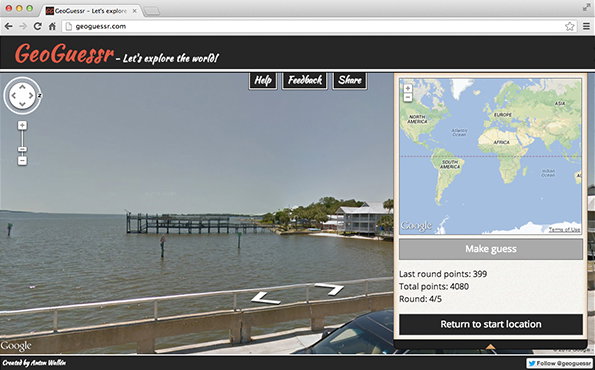The image size is (595, 370).
Task: Open the map Terms of Use link
Action: pos(564,230)
